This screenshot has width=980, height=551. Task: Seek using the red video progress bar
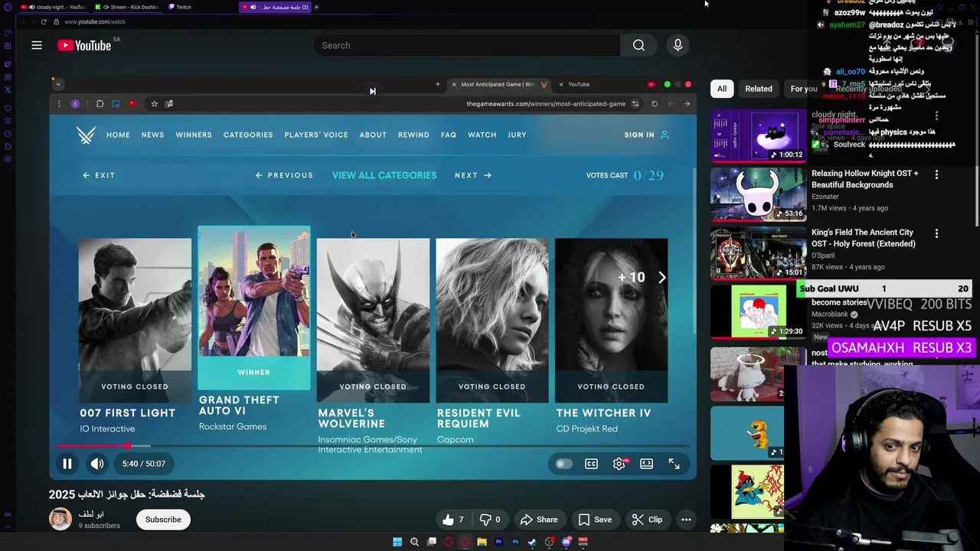(373, 445)
